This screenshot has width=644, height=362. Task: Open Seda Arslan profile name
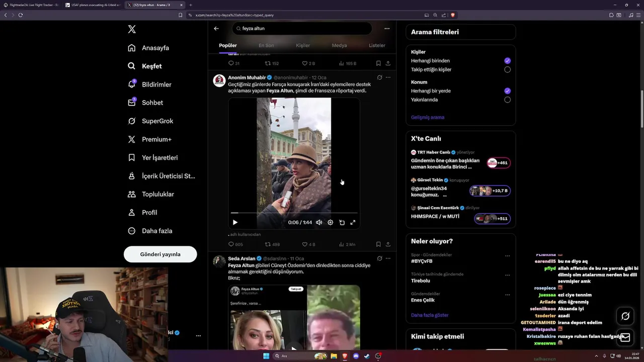point(242,258)
